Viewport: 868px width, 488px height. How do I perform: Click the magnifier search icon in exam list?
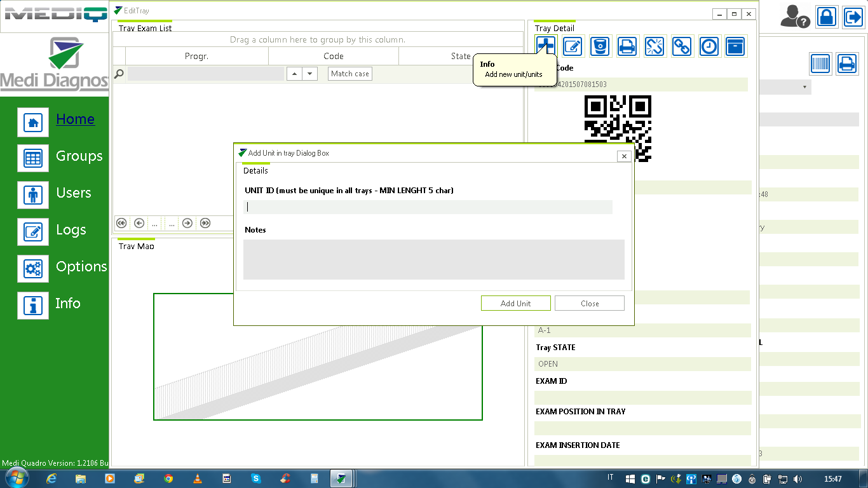(x=119, y=74)
